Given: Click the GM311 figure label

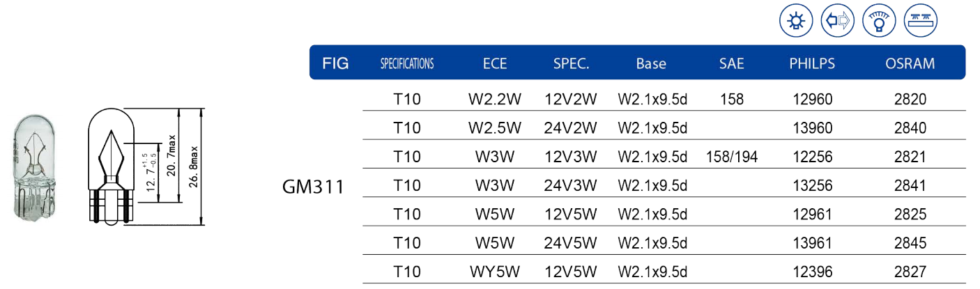Looking at the screenshot, I should (x=314, y=186).
